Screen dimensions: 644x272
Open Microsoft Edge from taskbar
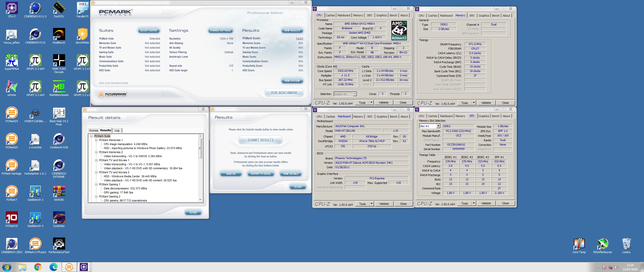(x=53, y=267)
